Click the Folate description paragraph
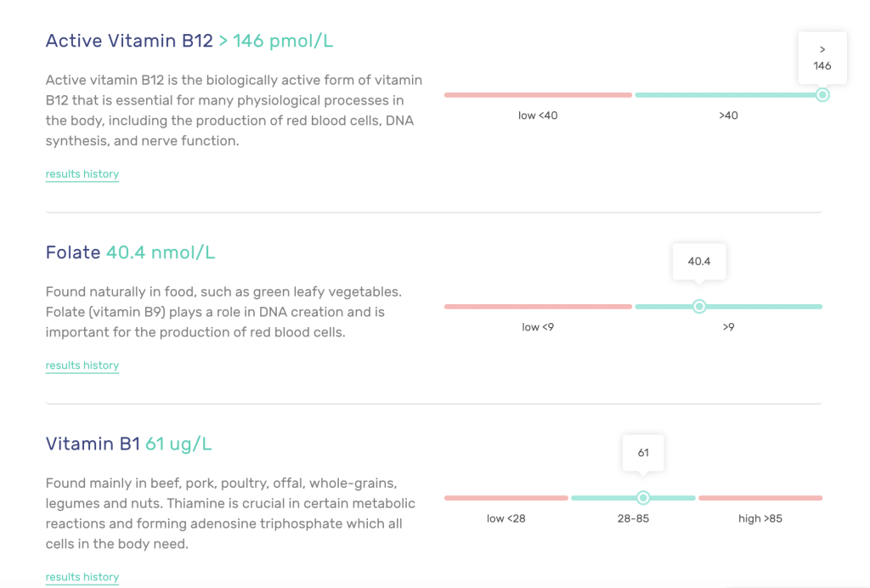This screenshot has height=588, width=870. 223,312
